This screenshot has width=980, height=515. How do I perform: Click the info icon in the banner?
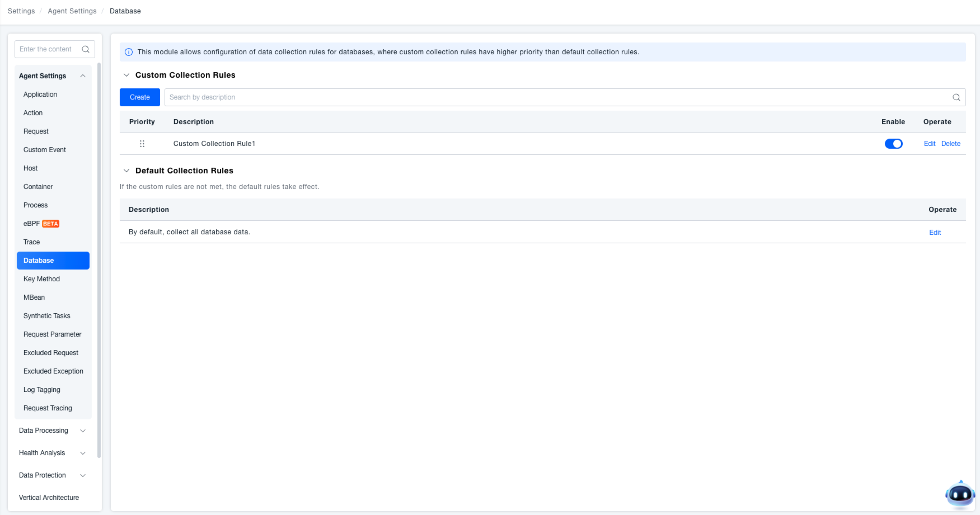click(x=129, y=52)
